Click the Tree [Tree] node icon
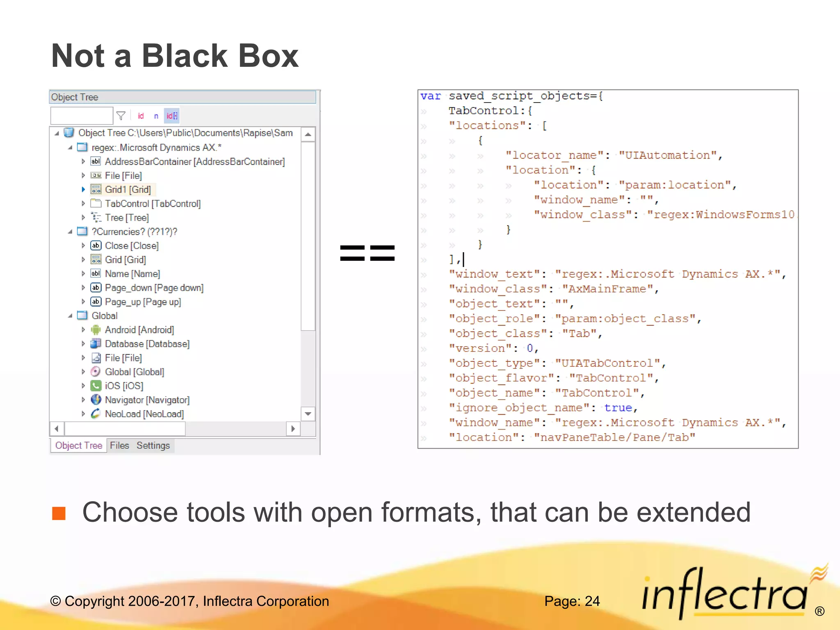This screenshot has height=630, width=840. tap(96, 217)
